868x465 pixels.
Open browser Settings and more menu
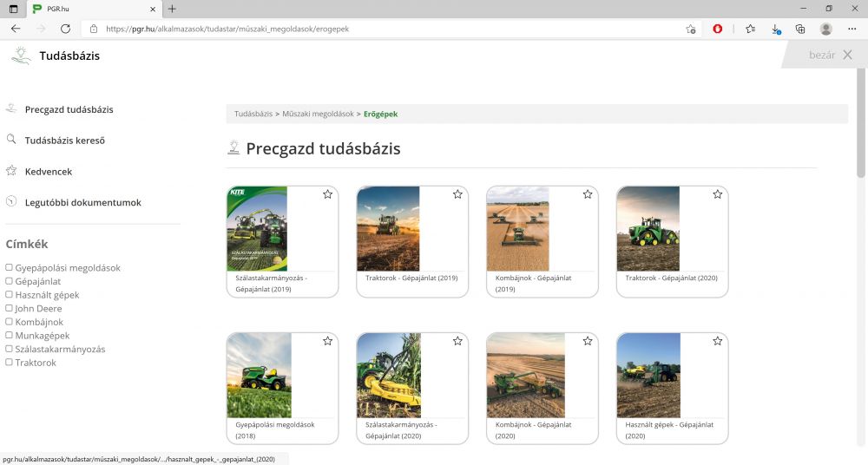tap(852, 29)
